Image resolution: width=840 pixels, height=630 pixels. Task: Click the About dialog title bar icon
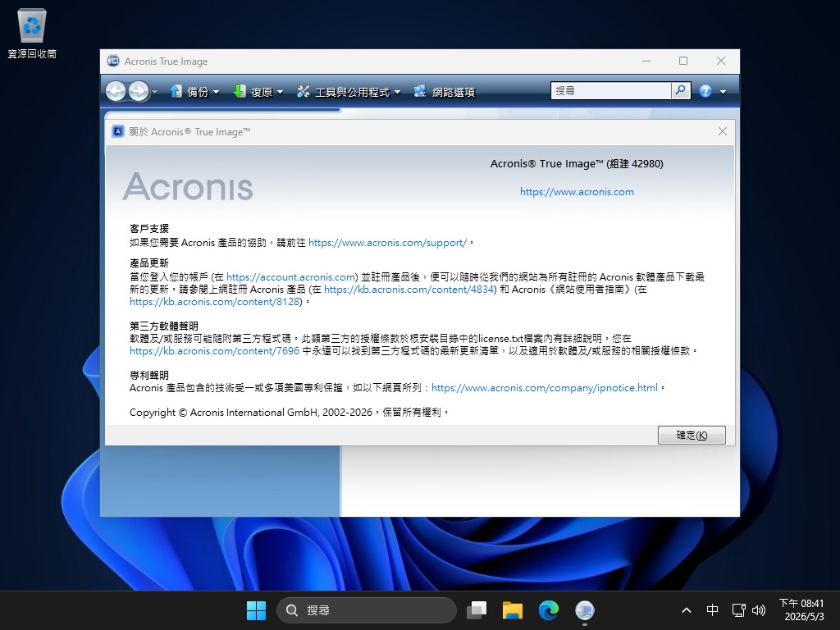pos(118,131)
